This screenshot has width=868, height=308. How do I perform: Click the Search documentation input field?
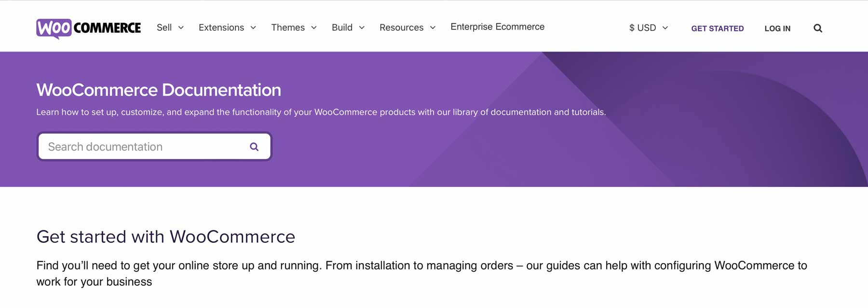click(x=135, y=146)
